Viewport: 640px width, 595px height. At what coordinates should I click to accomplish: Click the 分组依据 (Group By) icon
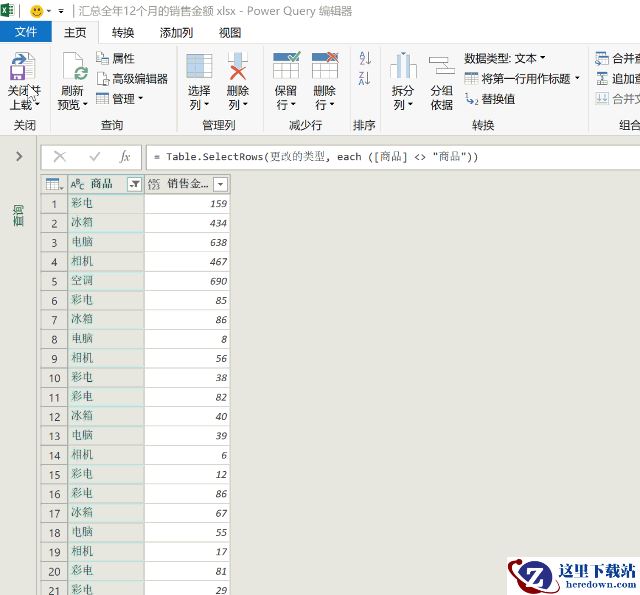point(442,66)
